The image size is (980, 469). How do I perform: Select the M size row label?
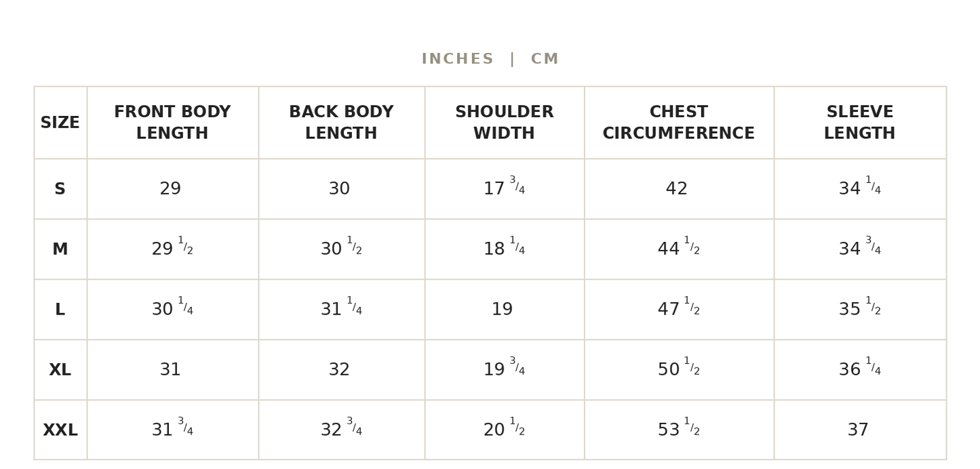[60, 250]
